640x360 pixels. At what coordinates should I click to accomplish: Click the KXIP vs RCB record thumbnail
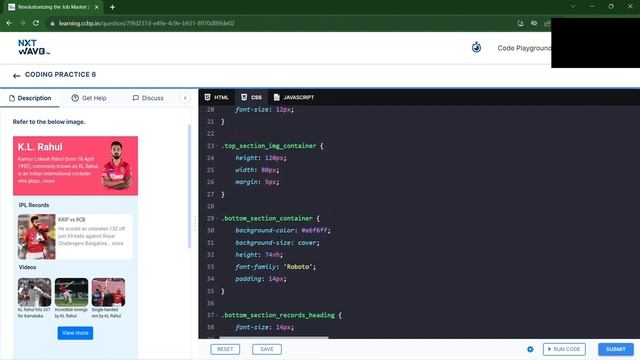point(36,237)
